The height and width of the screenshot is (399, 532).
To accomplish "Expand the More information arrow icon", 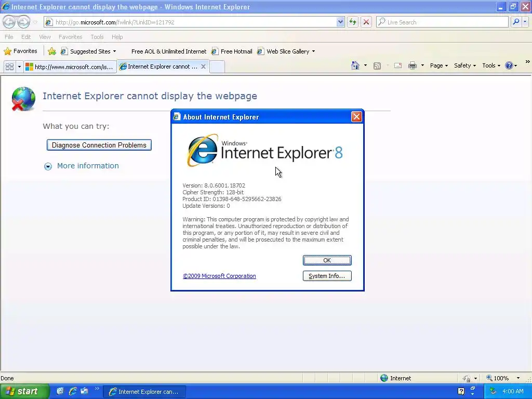I will (x=48, y=166).
